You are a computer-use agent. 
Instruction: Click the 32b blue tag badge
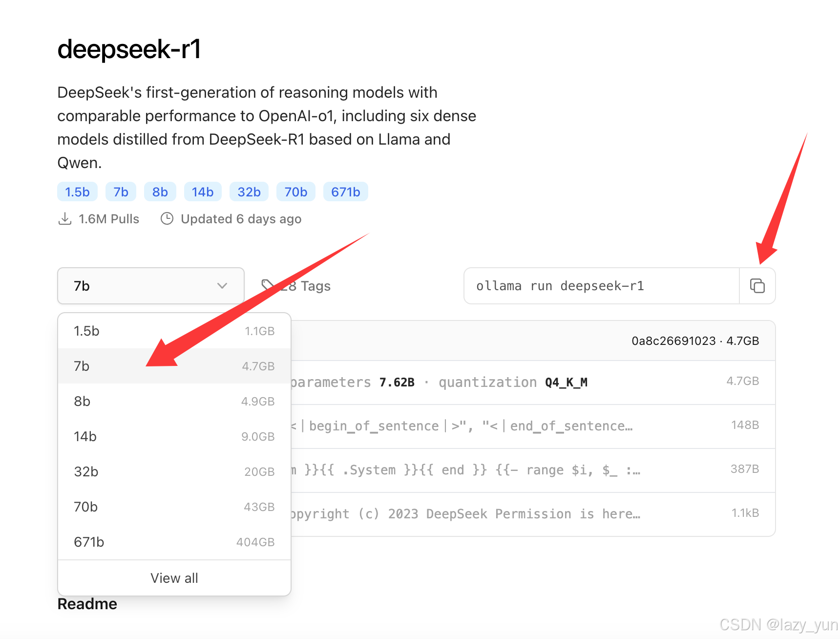(x=249, y=192)
